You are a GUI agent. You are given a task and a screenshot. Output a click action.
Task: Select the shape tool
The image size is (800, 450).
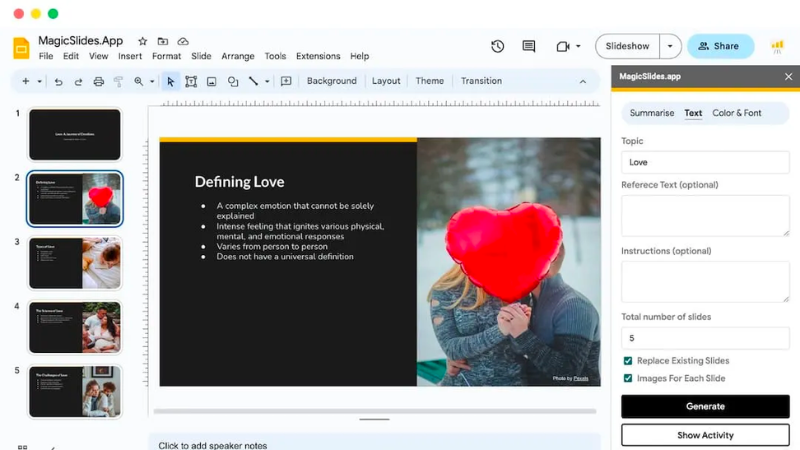(x=232, y=81)
